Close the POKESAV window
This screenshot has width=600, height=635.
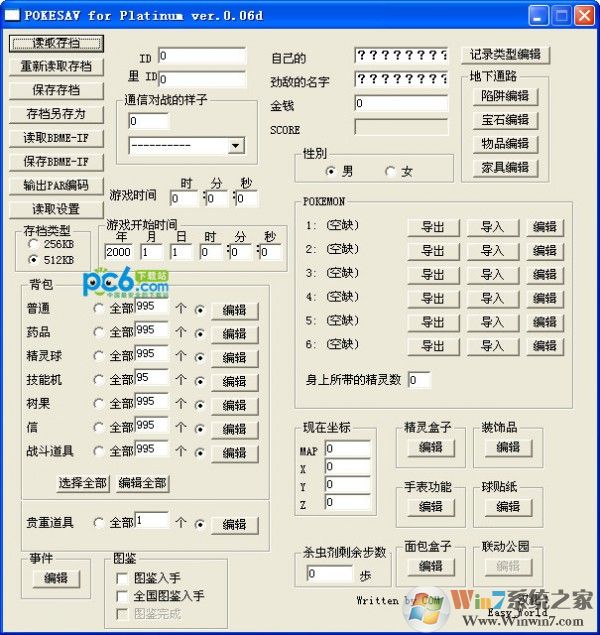pos(584,16)
